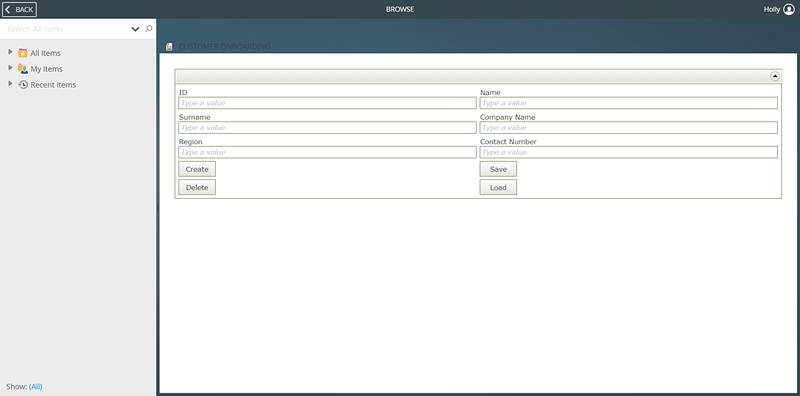The width and height of the screenshot is (800, 396).
Task: Click the BACK button
Action: (19, 9)
